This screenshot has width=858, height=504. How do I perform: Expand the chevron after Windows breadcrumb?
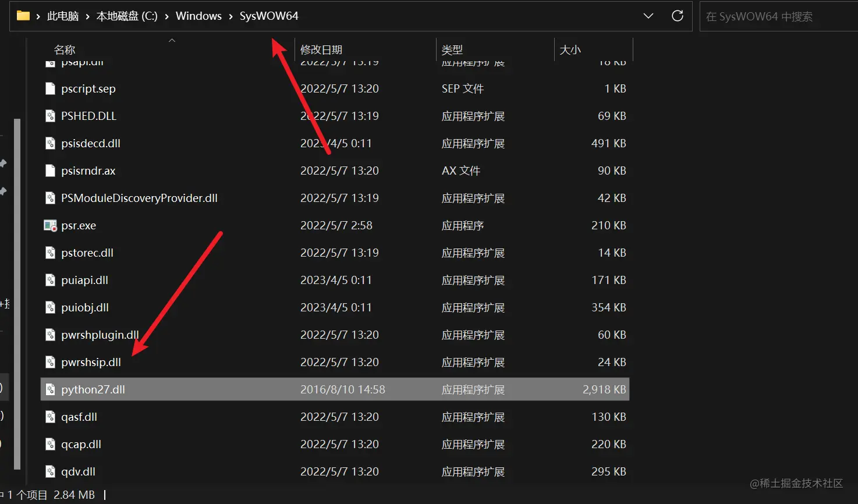tap(231, 16)
